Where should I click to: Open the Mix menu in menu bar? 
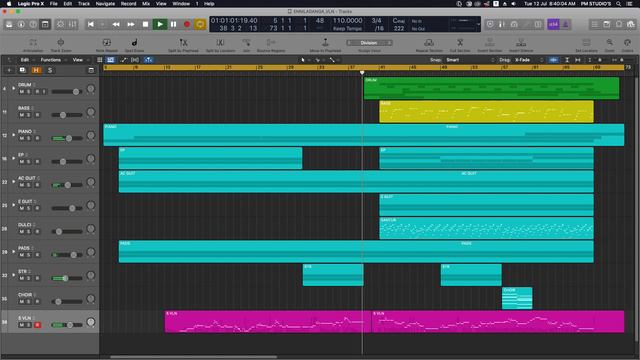(x=146, y=4)
